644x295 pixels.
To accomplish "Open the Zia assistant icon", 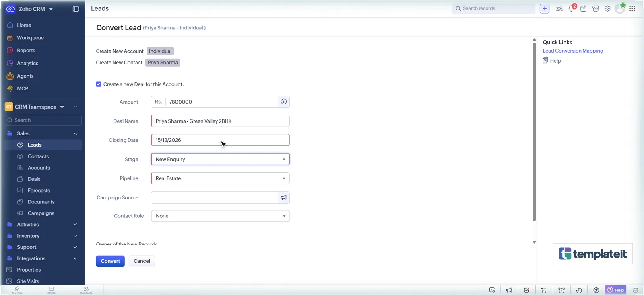I will 559,8.
